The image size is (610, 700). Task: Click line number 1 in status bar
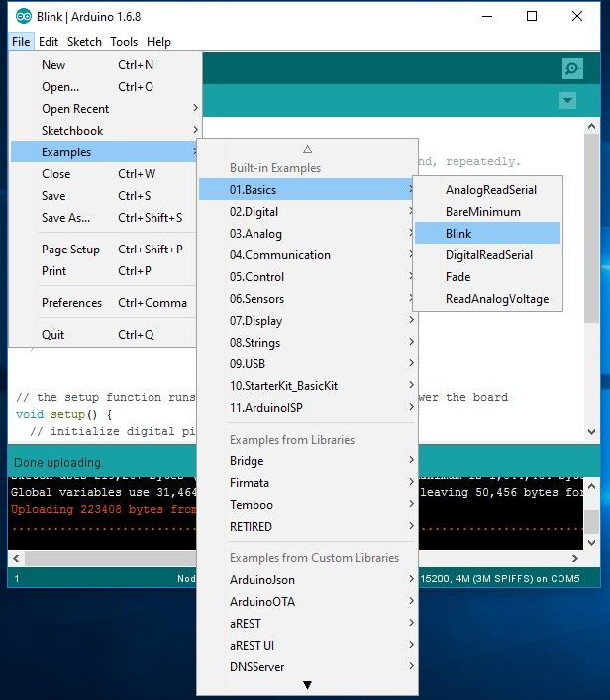tap(17, 579)
